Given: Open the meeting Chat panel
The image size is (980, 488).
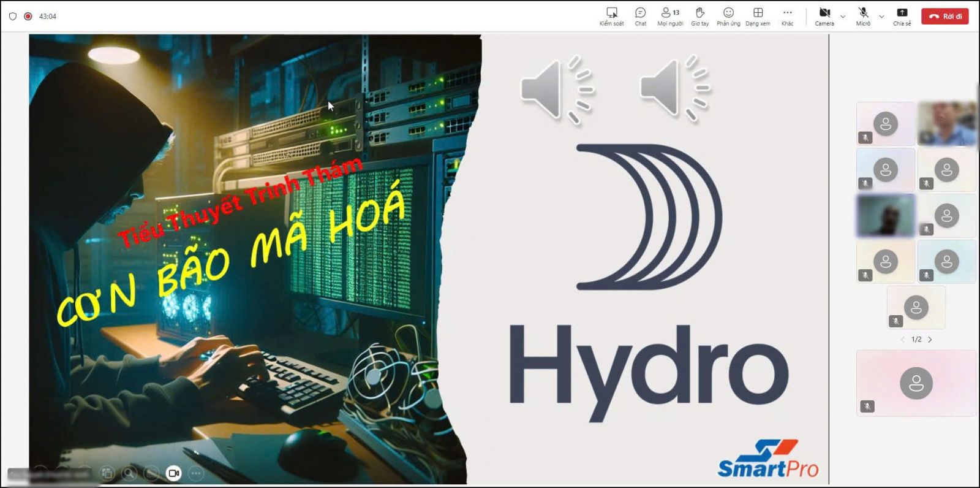Looking at the screenshot, I should [x=640, y=17].
